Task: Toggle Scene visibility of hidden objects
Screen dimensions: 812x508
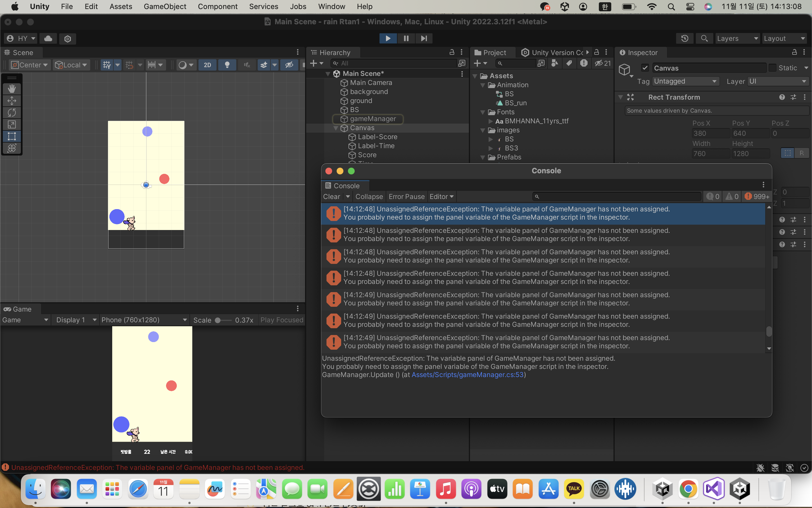Action: click(x=289, y=65)
